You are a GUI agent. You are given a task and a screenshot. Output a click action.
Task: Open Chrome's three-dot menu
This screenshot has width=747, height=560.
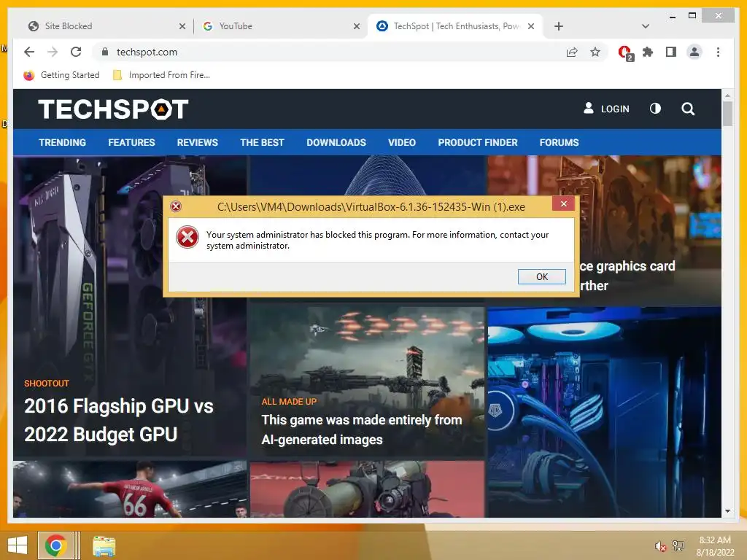point(718,52)
